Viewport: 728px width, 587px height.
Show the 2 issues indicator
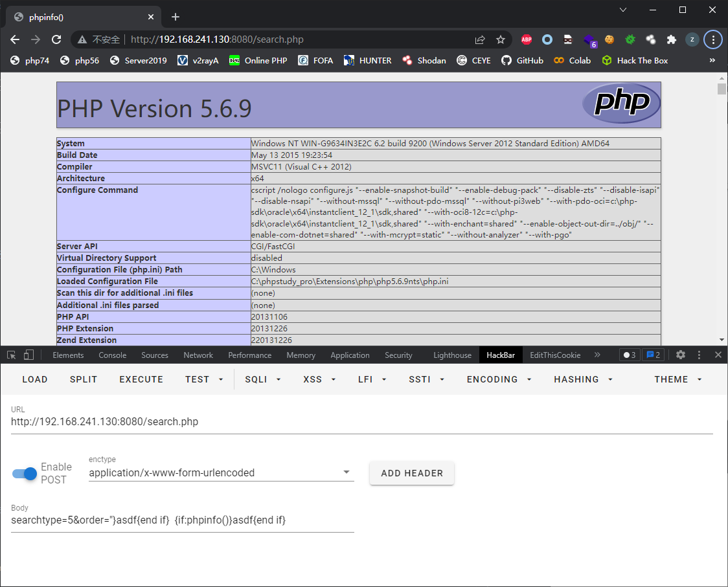coord(653,355)
